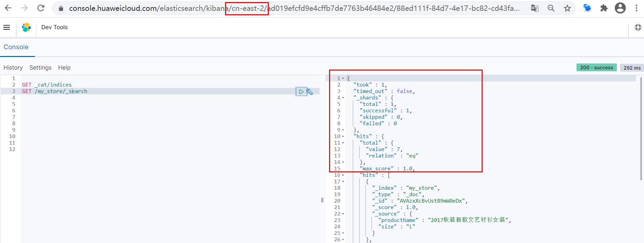Click the address bar lock icon
This screenshot has height=243, width=644.
pos(61,8)
